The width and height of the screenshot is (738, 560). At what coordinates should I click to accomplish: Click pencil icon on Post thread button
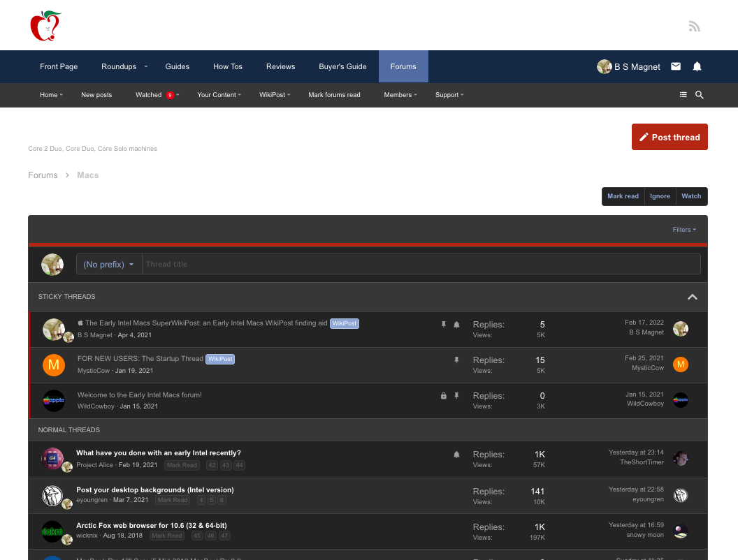pyautogui.click(x=644, y=138)
